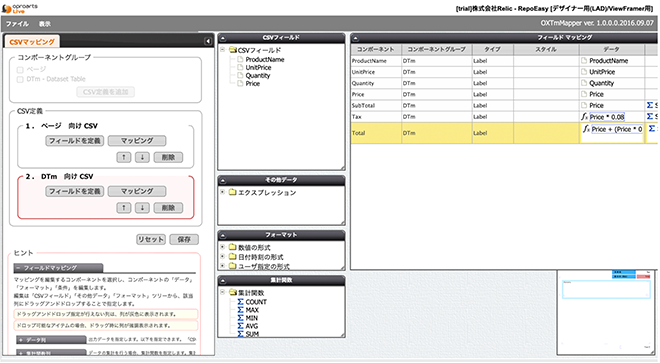Open the 表示 menu
Image resolution: width=660 pixels, height=363 pixels.
point(45,24)
